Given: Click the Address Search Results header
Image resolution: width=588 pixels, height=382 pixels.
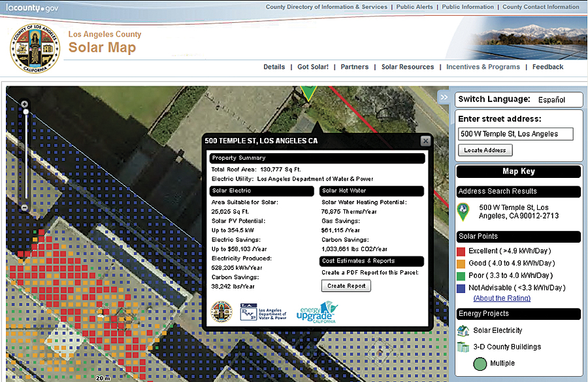Looking at the screenshot, I should (519, 192).
